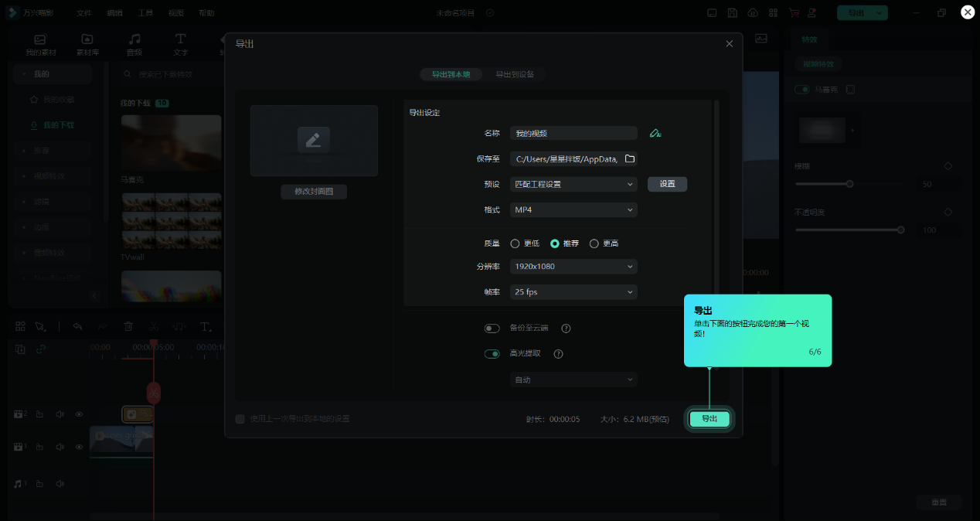Add keyframe diamond for 模糊
The width and height of the screenshot is (980, 521).
(948, 166)
